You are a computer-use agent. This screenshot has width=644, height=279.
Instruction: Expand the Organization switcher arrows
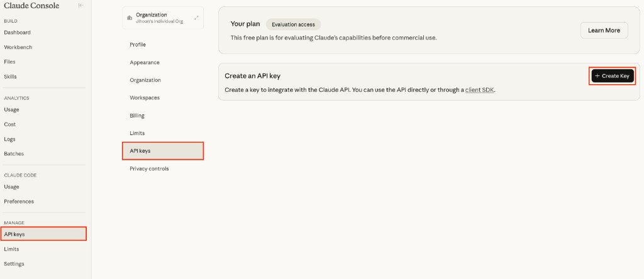[196, 18]
